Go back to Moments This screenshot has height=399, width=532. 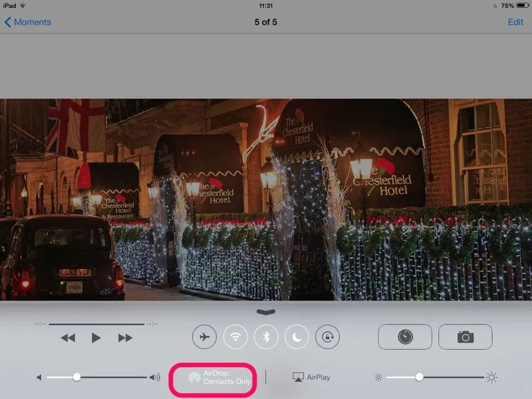[28, 22]
